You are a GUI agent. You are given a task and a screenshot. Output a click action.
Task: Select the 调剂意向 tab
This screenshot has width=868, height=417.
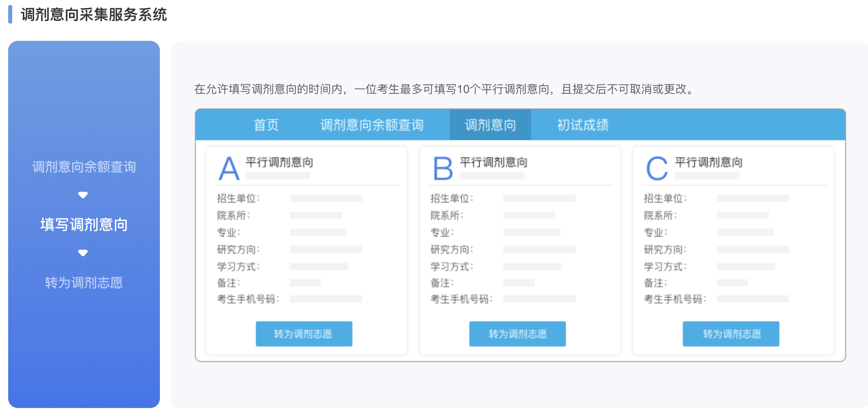(x=490, y=125)
